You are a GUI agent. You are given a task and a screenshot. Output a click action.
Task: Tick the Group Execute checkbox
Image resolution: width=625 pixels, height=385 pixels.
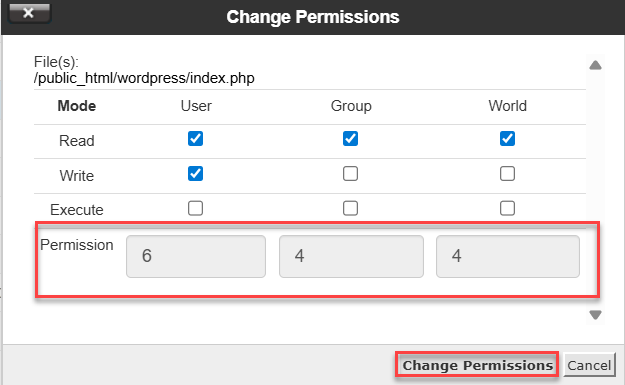[x=350, y=208]
